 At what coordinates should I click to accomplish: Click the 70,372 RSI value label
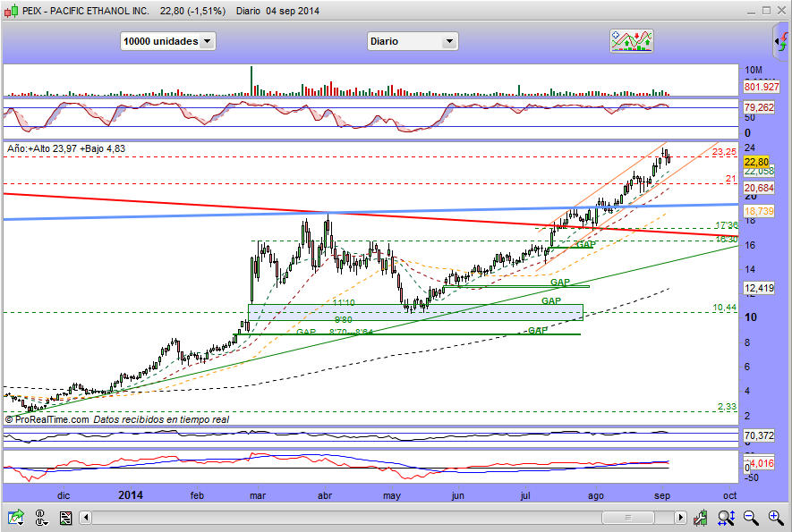(759, 435)
